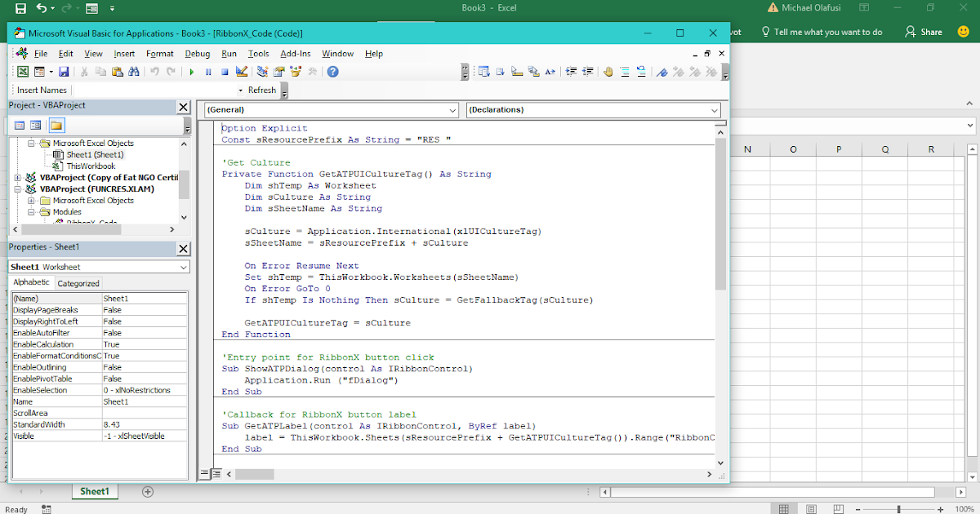Click the Reset icon to stop execution
This screenshot has height=514, width=980.
225,72
